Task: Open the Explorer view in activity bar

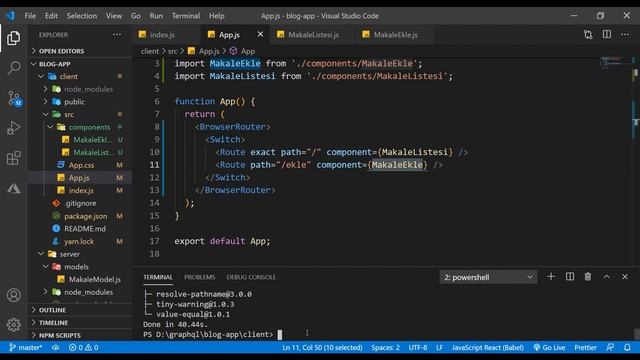Action: 13,38
